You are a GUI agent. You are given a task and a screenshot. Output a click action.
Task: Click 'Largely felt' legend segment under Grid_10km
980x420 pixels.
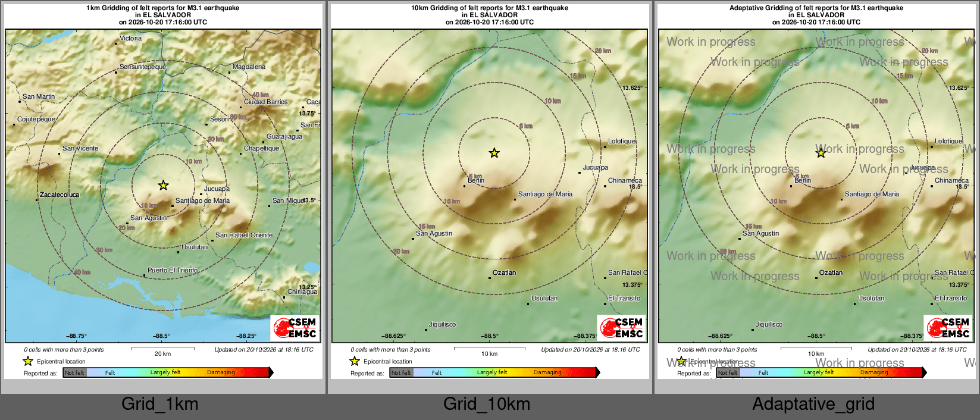click(492, 372)
